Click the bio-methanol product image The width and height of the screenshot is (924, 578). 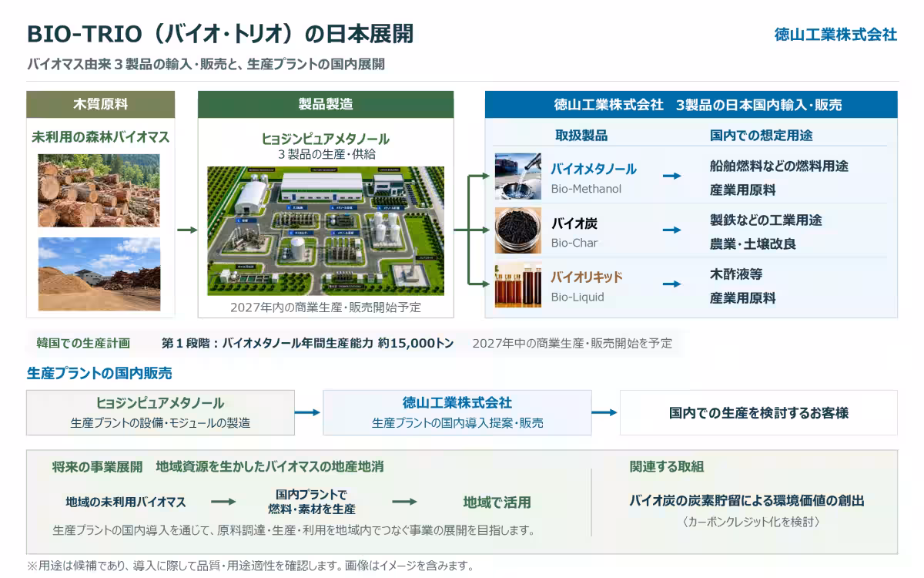click(x=517, y=176)
